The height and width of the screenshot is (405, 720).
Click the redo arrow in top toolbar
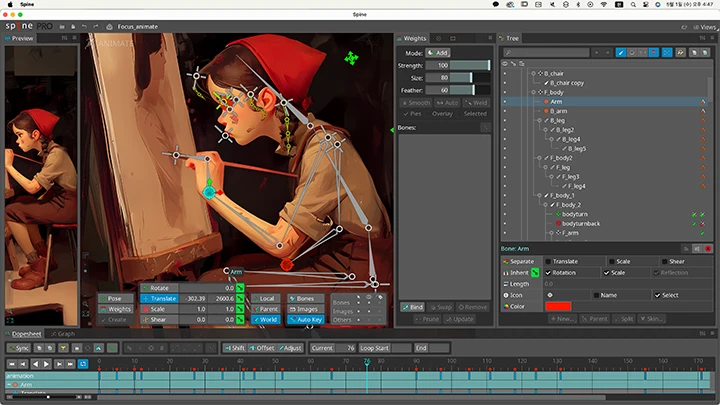96,27
